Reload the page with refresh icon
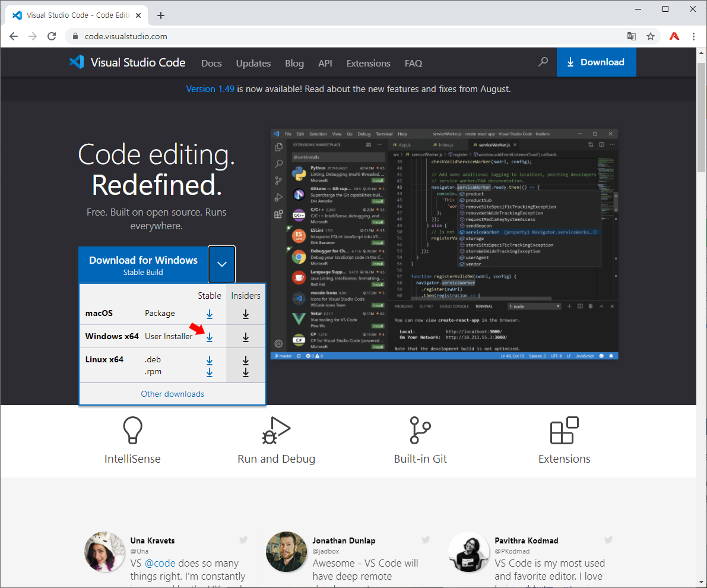707x588 pixels. [52, 36]
